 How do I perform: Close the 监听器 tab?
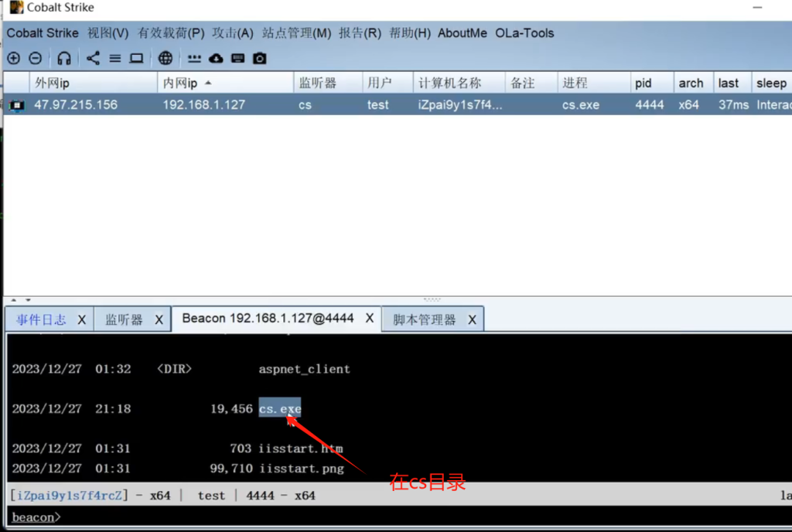(x=159, y=320)
